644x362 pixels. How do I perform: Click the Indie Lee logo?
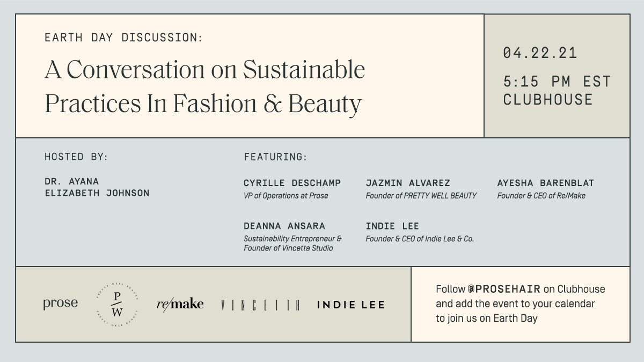350,305
